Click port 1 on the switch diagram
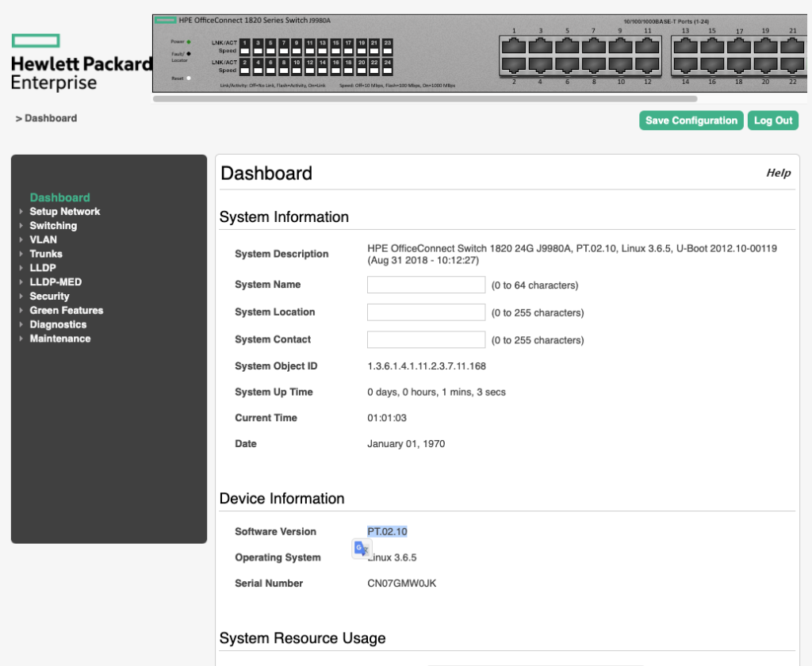The width and height of the screenshot is (812, 666). (x=515, y=47)
